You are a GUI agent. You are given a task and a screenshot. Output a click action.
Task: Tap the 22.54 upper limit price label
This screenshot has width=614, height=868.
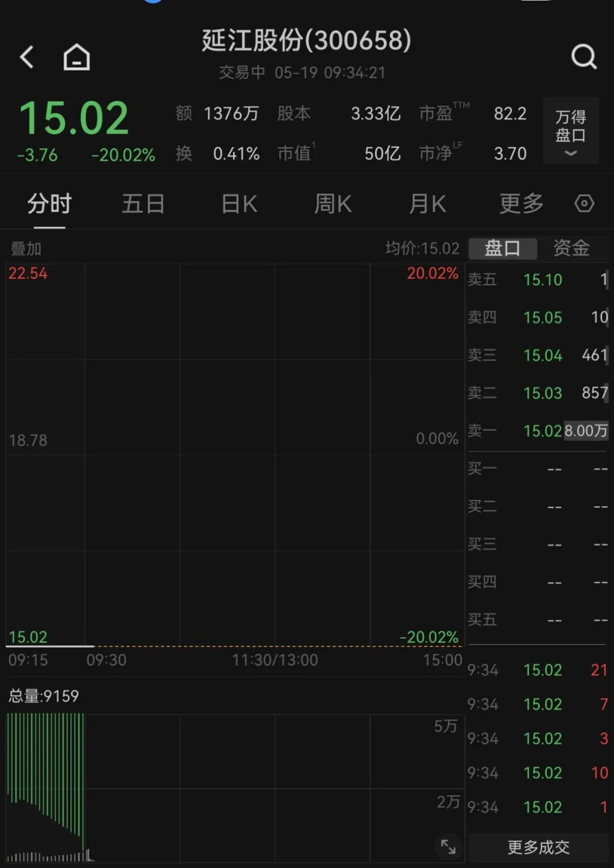coord(28,273)
